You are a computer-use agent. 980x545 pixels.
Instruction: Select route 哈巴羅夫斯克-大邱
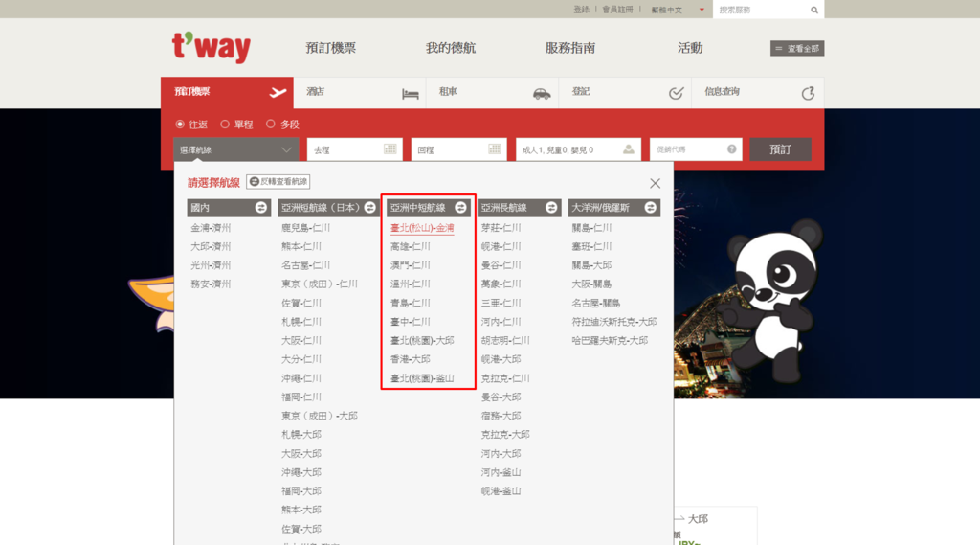[610, 340]
